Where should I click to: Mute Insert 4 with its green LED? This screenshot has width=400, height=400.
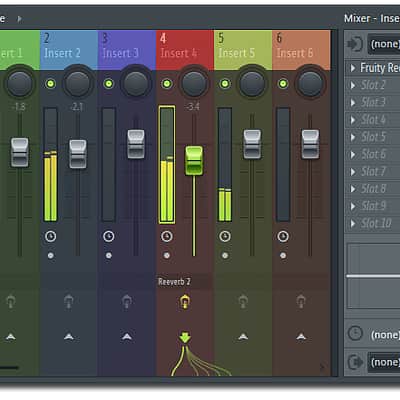(x=167, y=83)
